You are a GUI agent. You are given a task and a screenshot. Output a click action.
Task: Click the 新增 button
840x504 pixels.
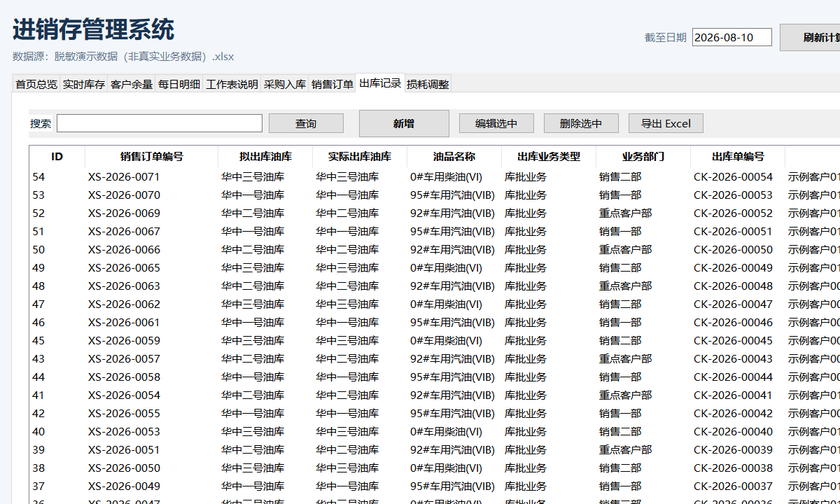pyautogui.click(x=404, y=123)
